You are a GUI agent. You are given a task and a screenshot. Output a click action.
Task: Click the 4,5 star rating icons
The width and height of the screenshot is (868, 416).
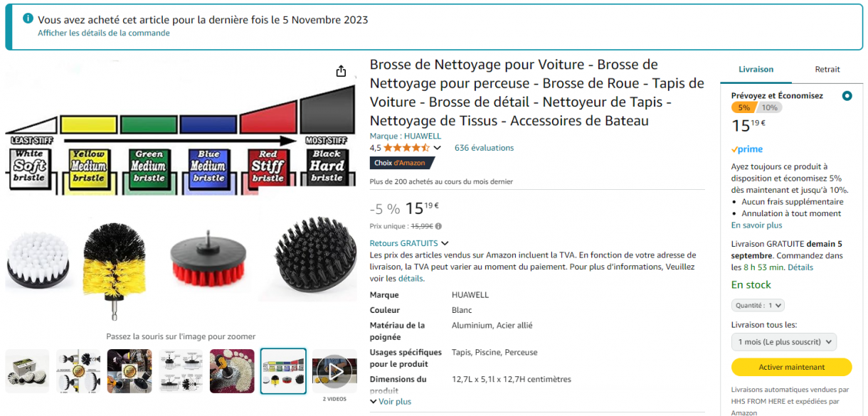(x=406, y=148)
